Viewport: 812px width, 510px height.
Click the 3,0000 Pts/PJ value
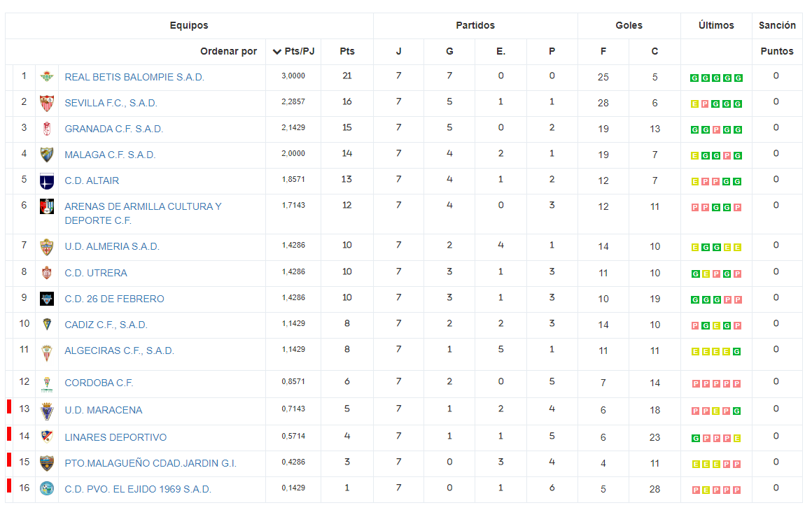[x=293, y=76]
